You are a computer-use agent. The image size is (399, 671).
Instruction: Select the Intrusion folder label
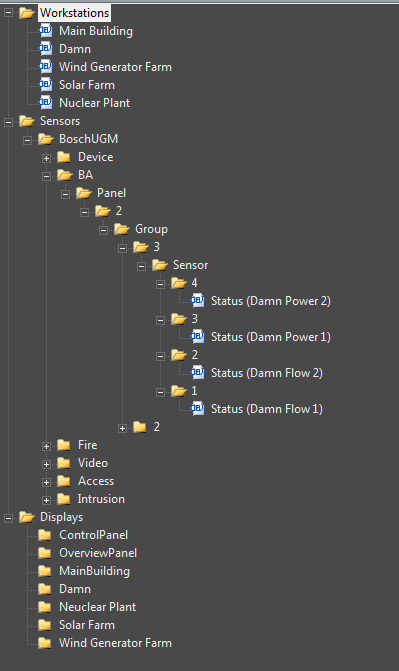(101, 499)
